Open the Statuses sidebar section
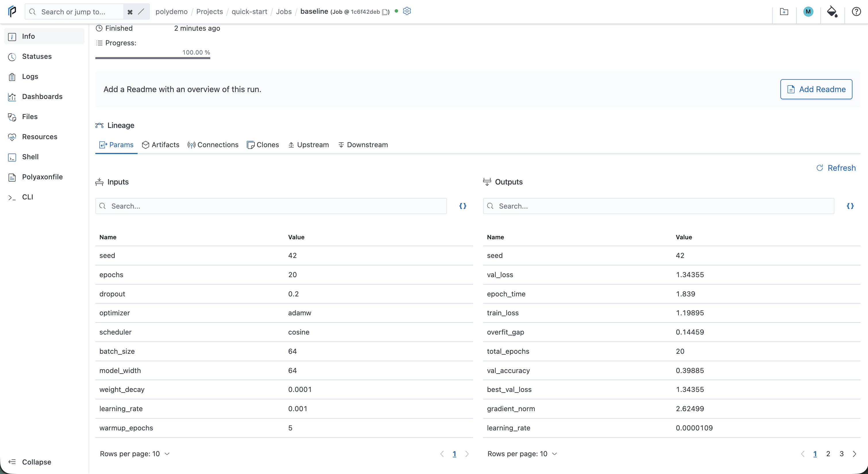The height and width of the screenshot is (474, 868). click(x=44, y=56)
